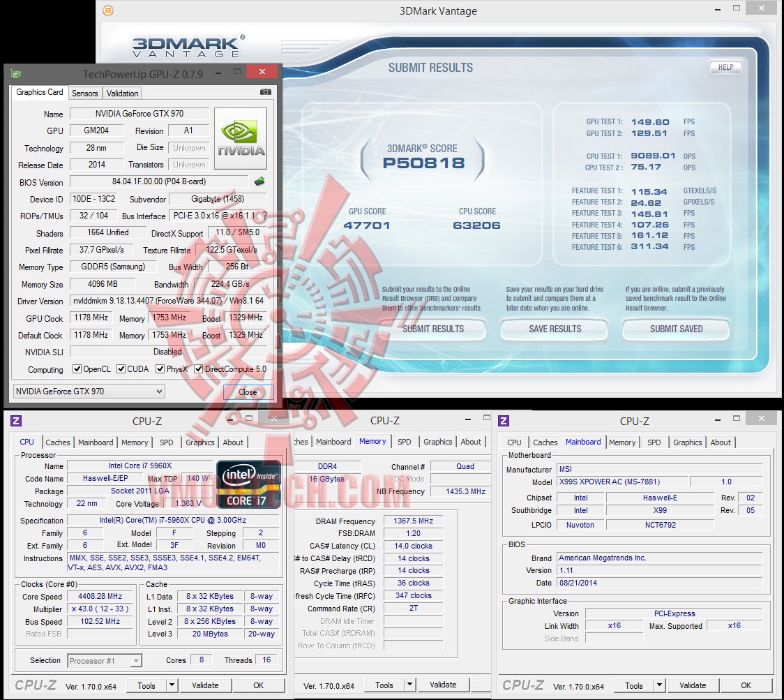Select Memory tab in middle CPU-Z window
This screenshot has width=784, height=700.
tap(372, 441)
